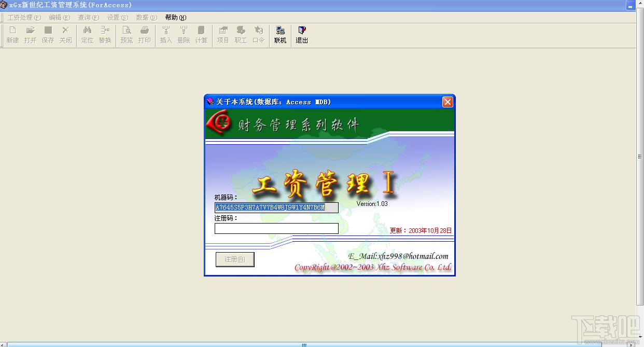Click the 联机 (Online) toolbar icon
Image resolution: width=644 pixels, height=347 pixels.
(280, 35)
